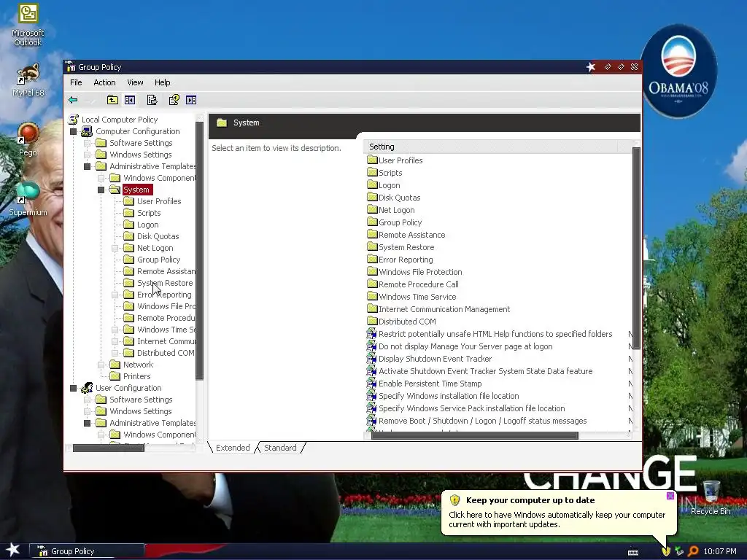Open the Action menu
This screenshot has width=747, height=560.
[104, 82]
